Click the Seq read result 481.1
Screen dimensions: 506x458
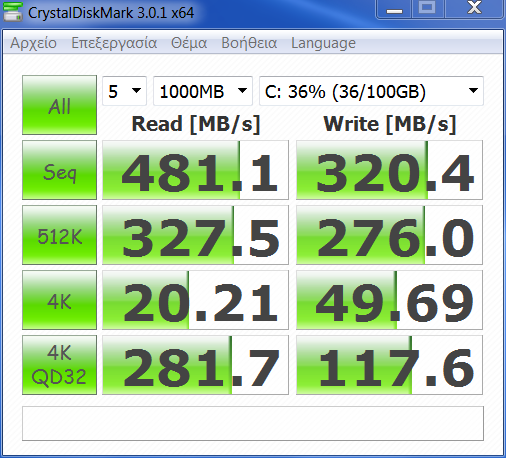click(195, 170)
